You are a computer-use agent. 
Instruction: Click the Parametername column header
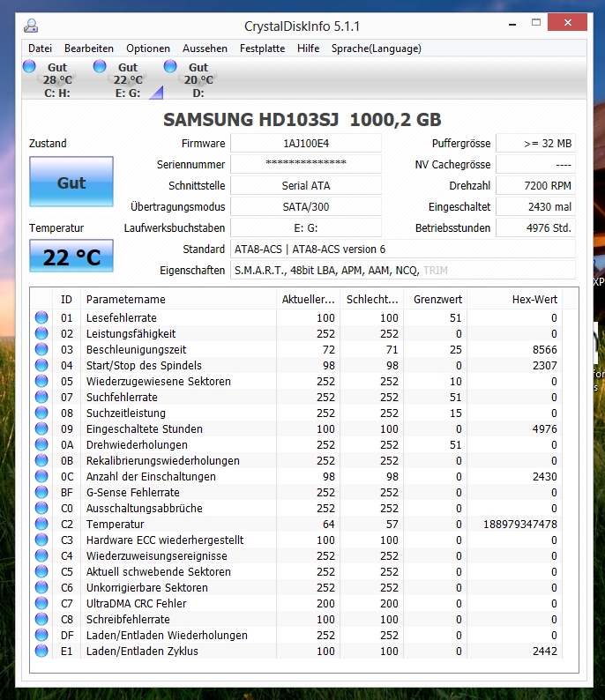[179, 299]
